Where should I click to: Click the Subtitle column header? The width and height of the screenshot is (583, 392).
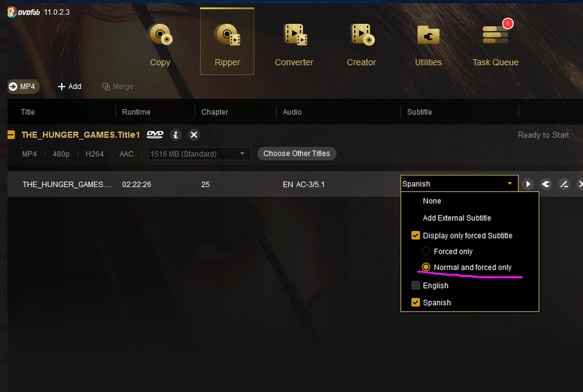419,112
